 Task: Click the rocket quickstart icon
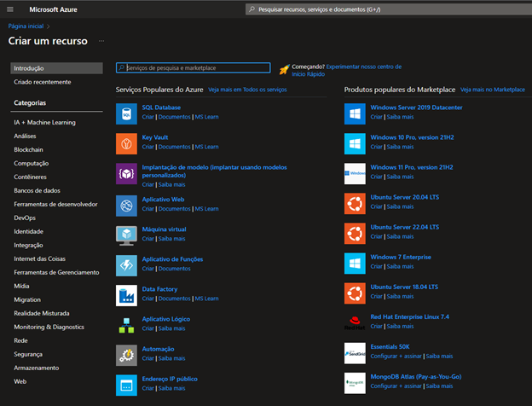coord(284,70)
